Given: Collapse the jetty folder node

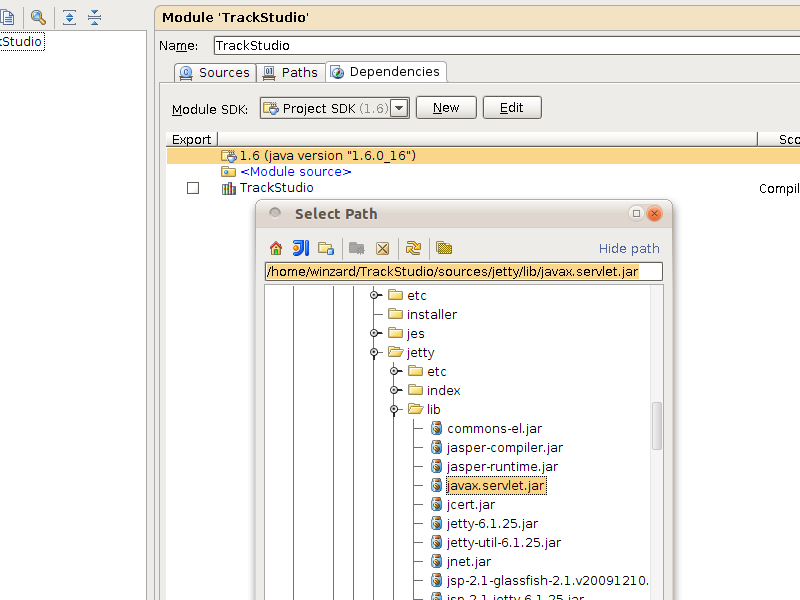Looking at the screenshot, I should coord(374,352).
